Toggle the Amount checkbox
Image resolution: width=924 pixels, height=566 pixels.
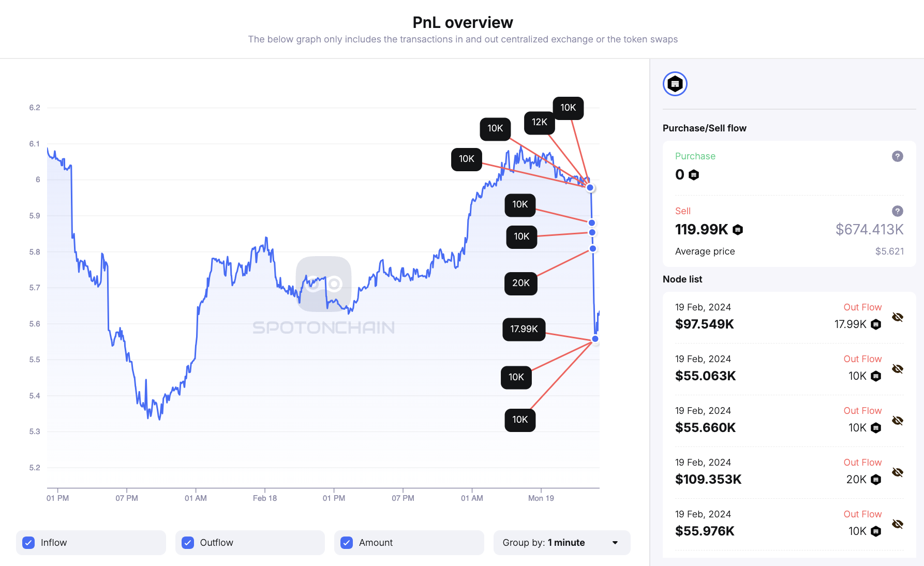[346, 543]
